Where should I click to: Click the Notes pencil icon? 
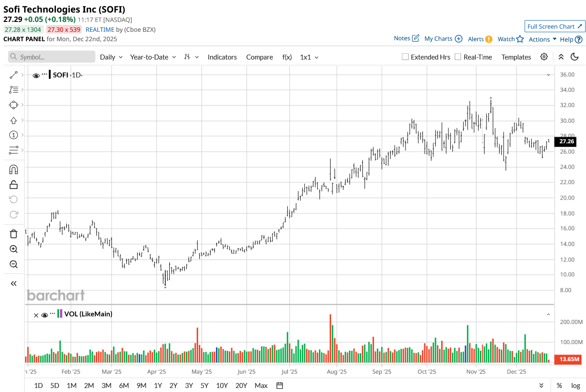(x=415, y=38)
